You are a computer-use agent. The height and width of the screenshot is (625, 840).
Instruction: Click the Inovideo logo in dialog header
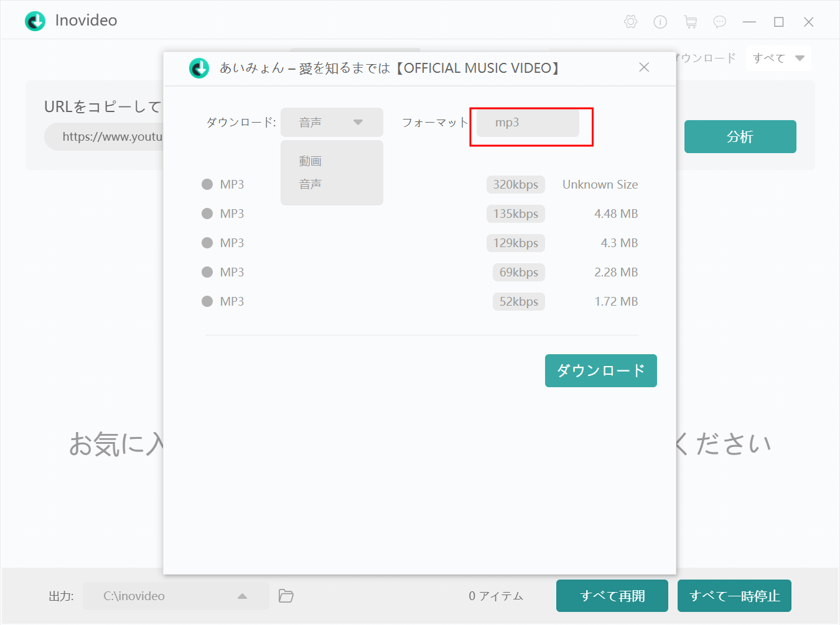point(199,68)
